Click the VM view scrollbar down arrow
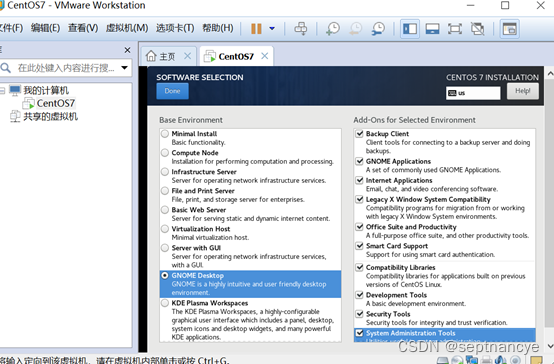Viewport: 554px width, 364px height. click(550, 346)
